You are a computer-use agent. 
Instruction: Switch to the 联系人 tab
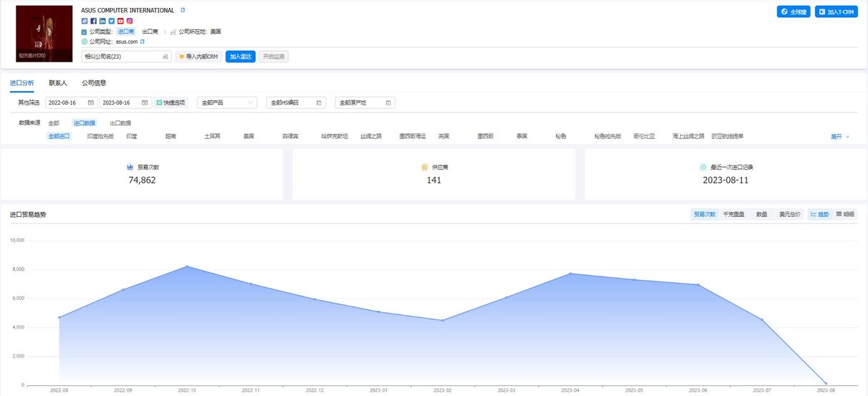(58, 83)
